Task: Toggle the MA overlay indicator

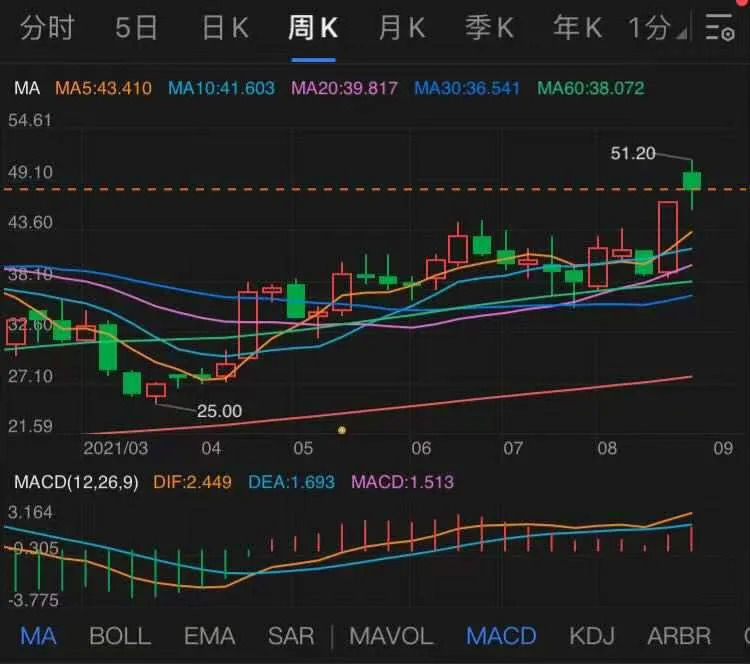Action: tap(39, 636)
